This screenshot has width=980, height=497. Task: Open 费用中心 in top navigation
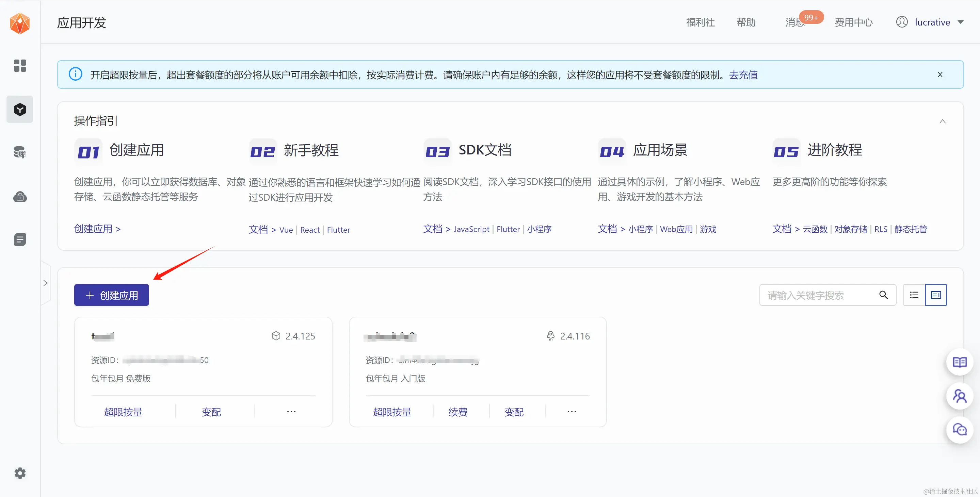(x=853, y=22)
